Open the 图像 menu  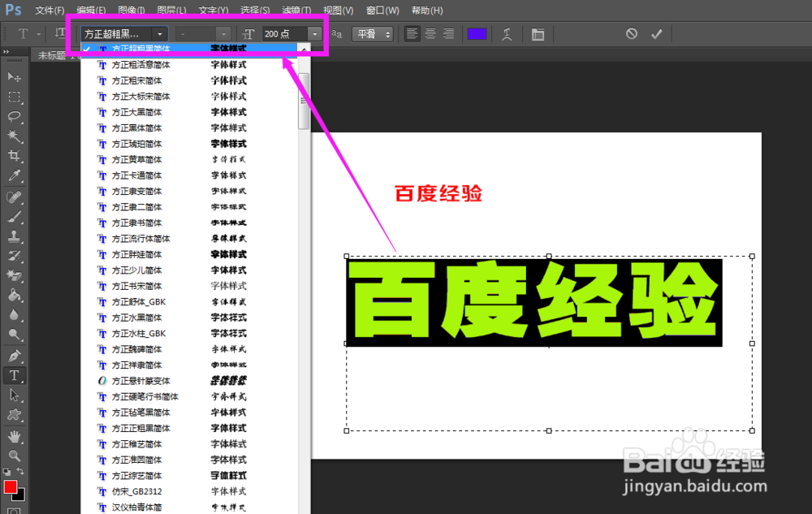click(x=132, y=10)
